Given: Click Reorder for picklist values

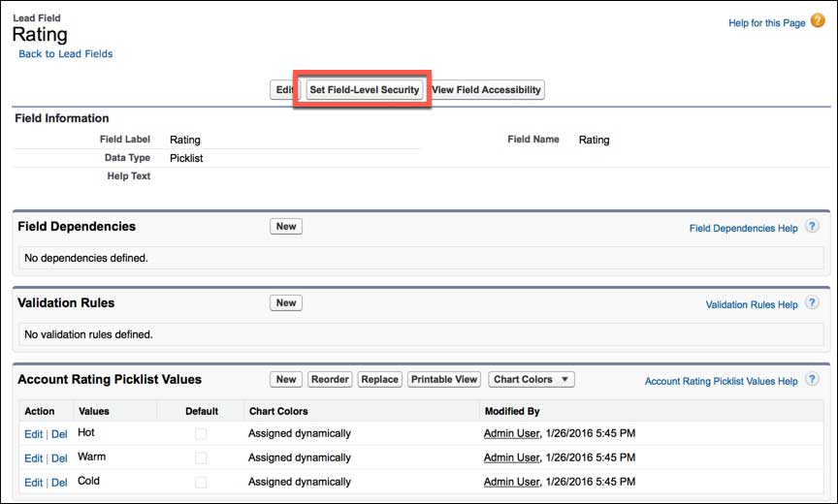Looking at the screenshot, I should (x=330, y=380).
